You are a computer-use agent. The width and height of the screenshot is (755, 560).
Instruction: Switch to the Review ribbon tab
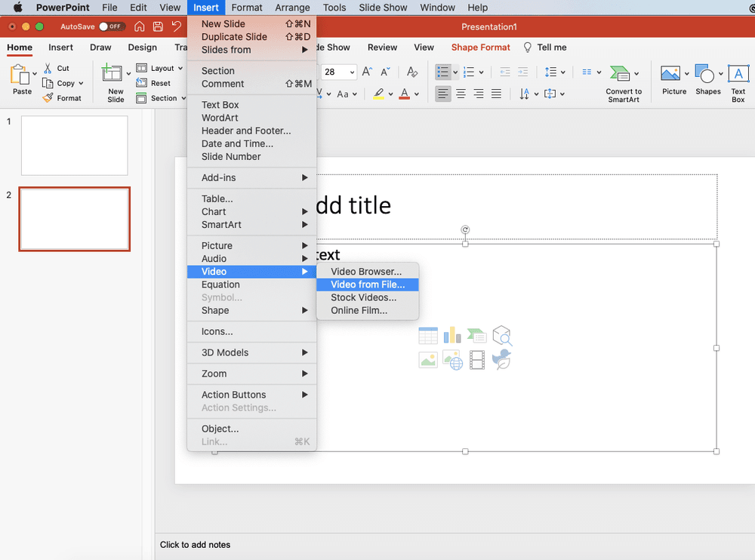coord(382,47)
